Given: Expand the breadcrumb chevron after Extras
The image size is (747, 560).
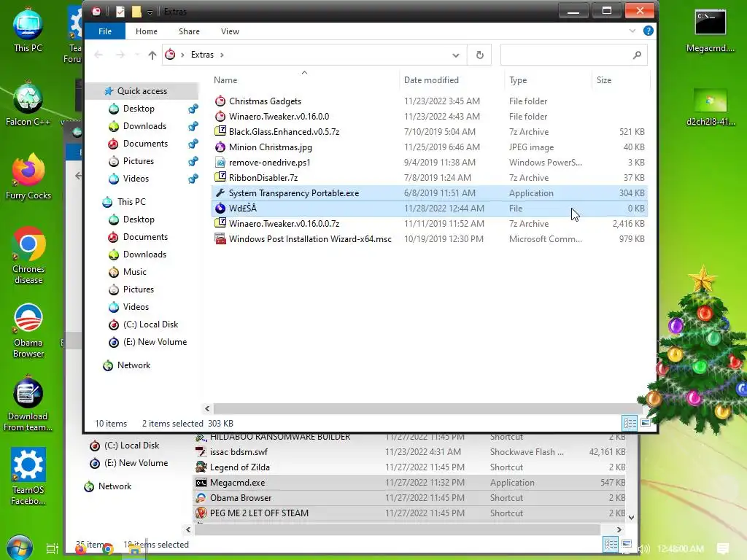Looking at the screenshot, I should click(x=222, y=55).
